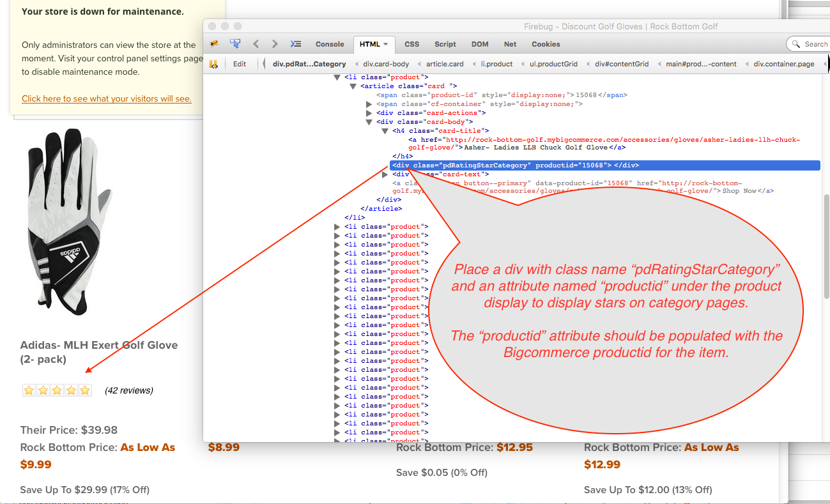
Task: Click the Firebug bug logo icon
Action: click(x=215, y=44)
